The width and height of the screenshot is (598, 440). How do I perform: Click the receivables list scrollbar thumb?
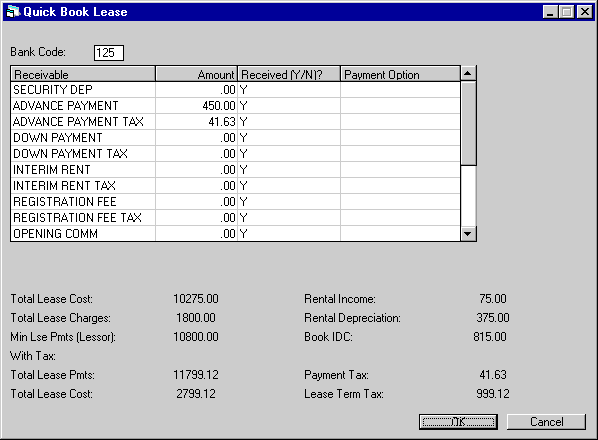click(x=468, y=123)
